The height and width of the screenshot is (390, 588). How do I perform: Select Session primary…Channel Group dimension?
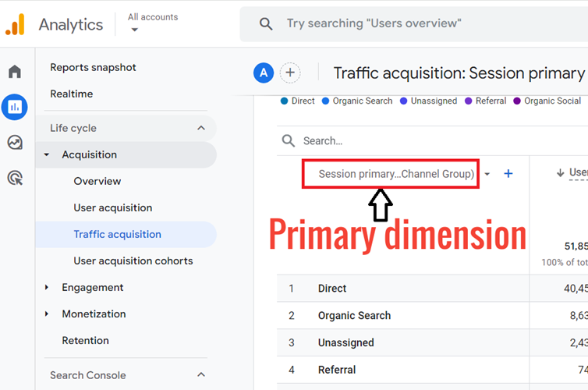click(396, 174)
